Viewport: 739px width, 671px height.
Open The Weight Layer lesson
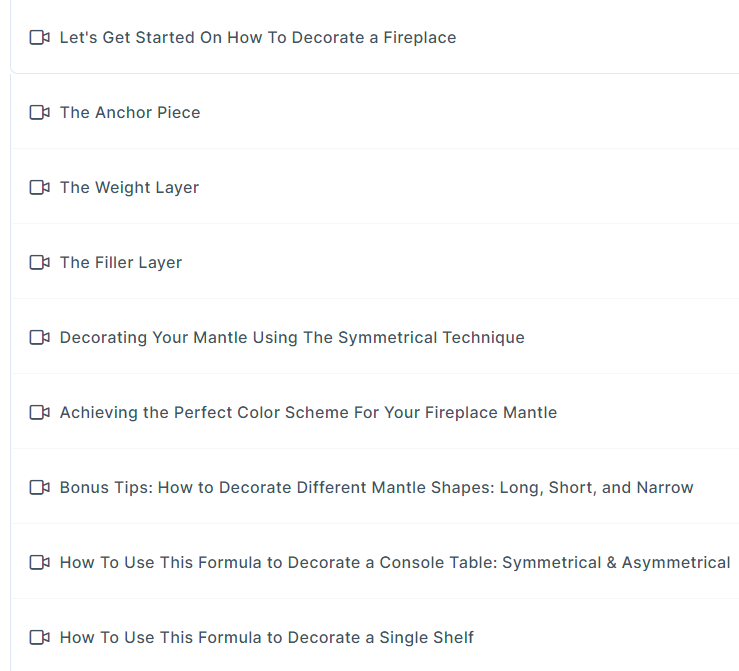pos(129,188)
